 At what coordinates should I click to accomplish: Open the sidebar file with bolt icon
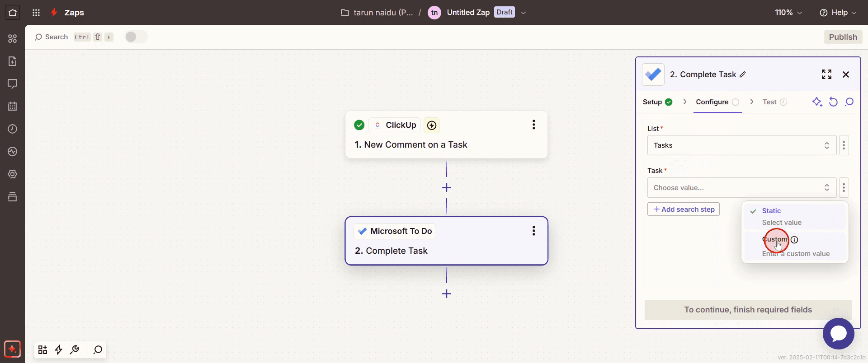(x=13, y=61)
